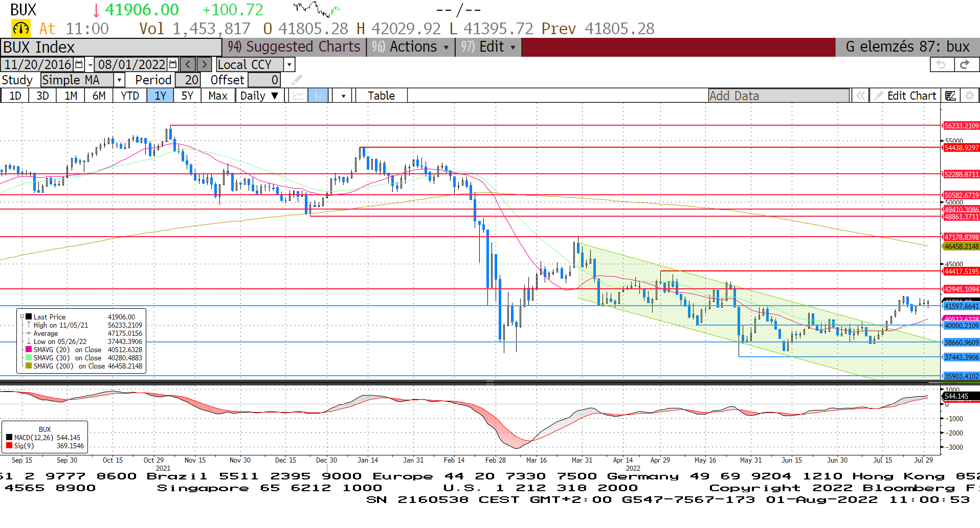
Task: Click the pencil icon next to Offset
Action: (x=297, y=80)
